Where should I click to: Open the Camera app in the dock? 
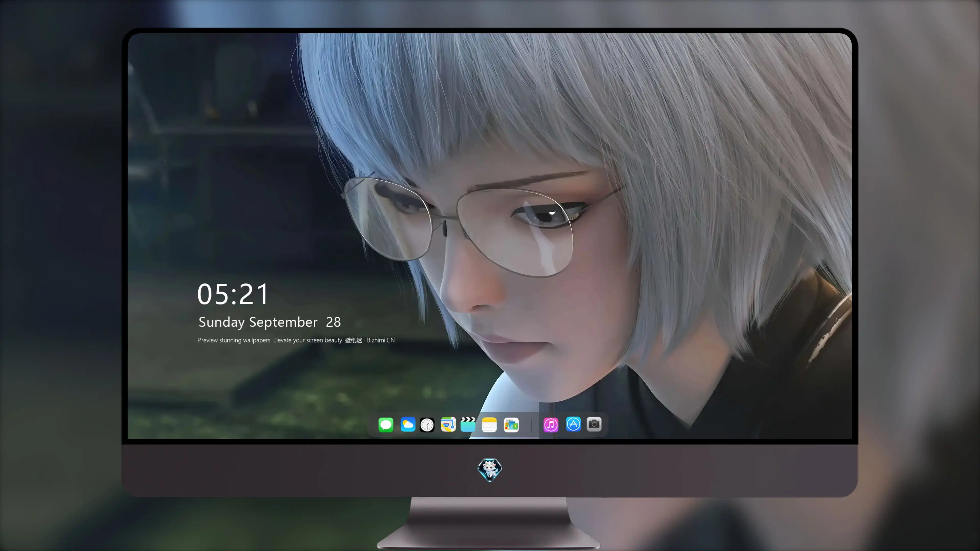pyautogui.click(x=594, y=424)
